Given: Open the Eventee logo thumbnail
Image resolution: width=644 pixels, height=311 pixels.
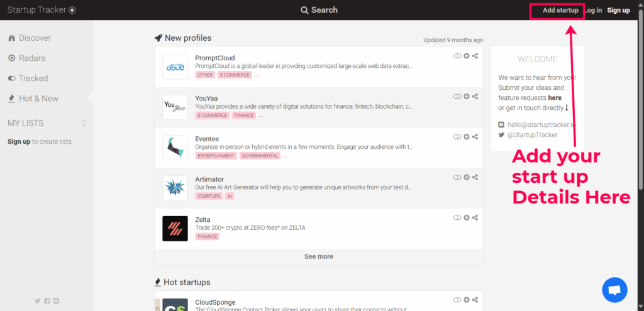Looking at the screenshot, I should coord(175,148).
